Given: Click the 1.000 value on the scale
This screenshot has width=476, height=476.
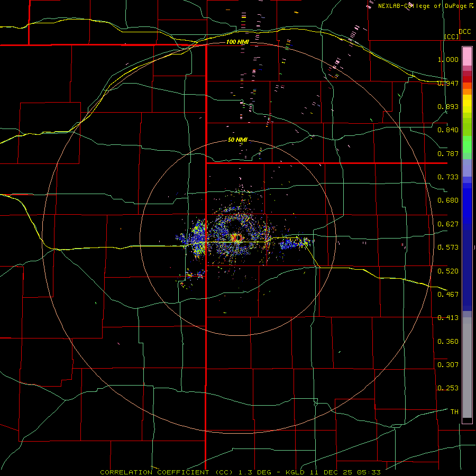Looking at the screenshot, I should tap(448, 59).
